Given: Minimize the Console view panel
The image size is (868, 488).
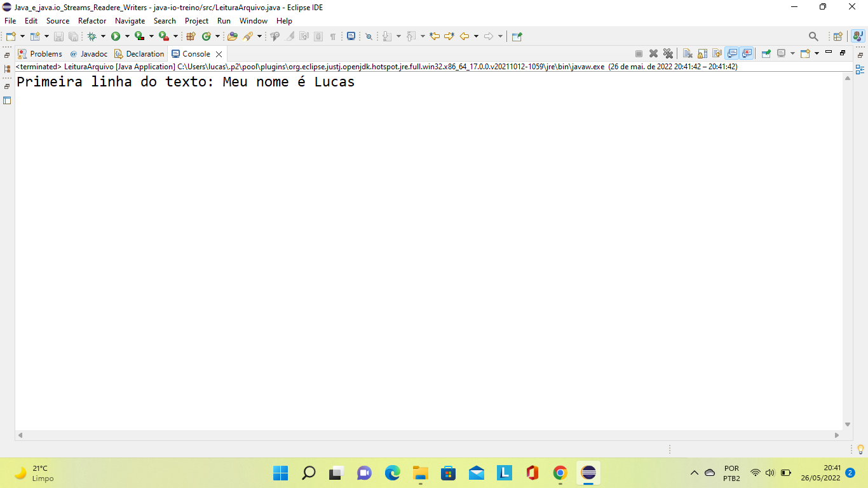Looking at the screenshot, I should (x=829, y=53).
